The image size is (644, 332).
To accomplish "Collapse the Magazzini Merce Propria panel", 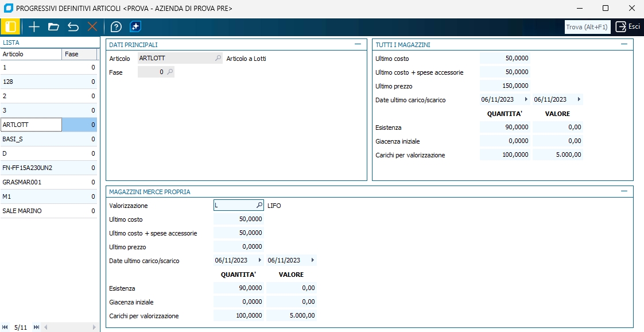I will [624, 191].
